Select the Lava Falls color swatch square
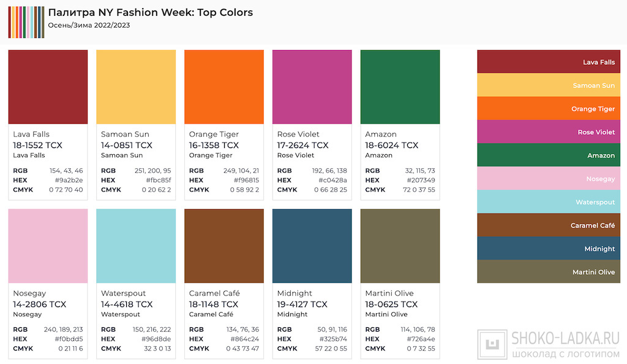The width and height of the screenshot is (627, 364). point(48,87)
